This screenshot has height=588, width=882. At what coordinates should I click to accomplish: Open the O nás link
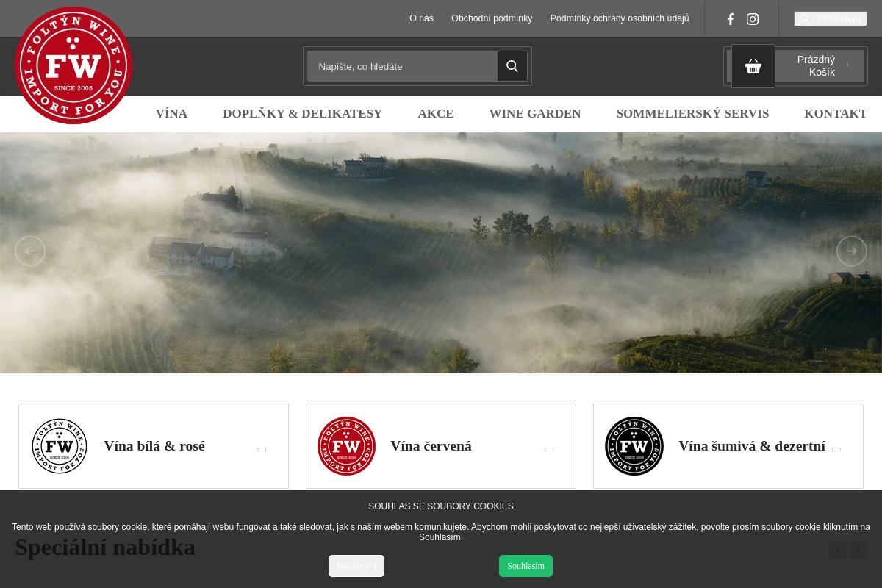pos(421,18)
